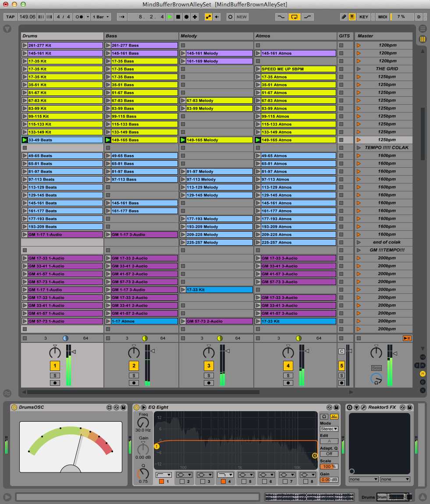Open the 1 Bar quantization dropdown
The image size is (430, 504).
tap(101, 17)
